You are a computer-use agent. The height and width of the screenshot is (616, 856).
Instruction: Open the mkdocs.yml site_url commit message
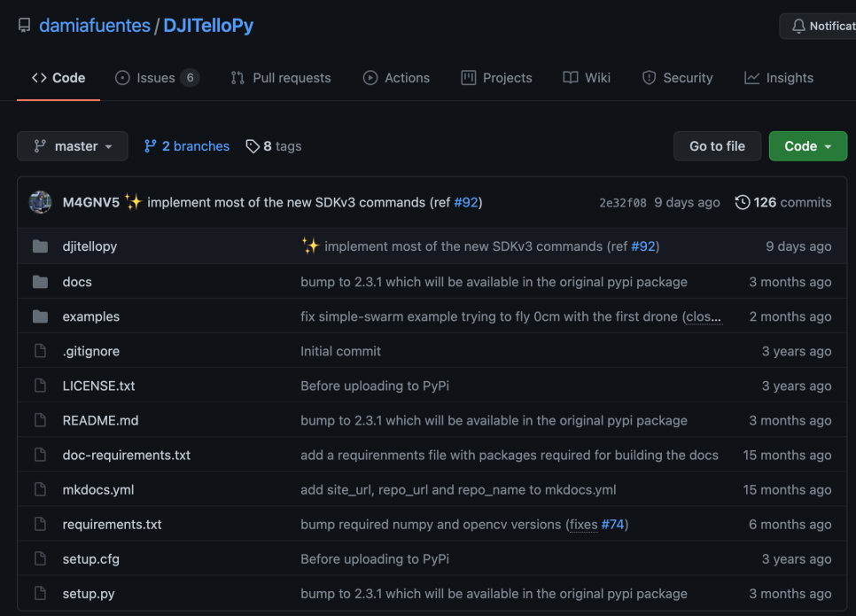pos(458,490)
